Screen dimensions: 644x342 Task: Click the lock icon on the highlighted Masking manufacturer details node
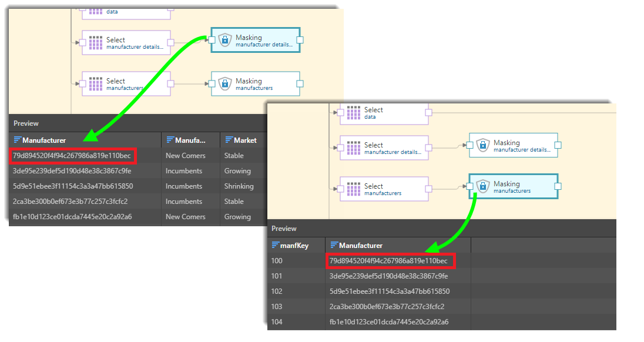coord(224,40)
